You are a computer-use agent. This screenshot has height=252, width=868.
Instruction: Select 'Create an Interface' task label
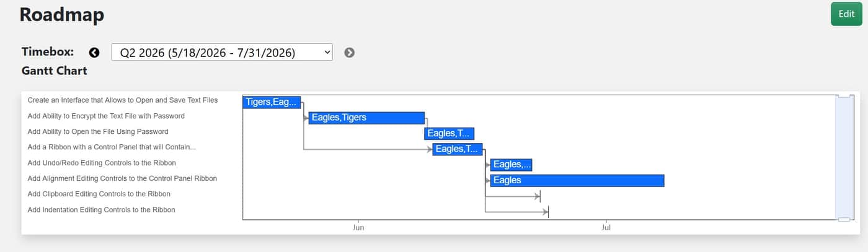point(123,100)
